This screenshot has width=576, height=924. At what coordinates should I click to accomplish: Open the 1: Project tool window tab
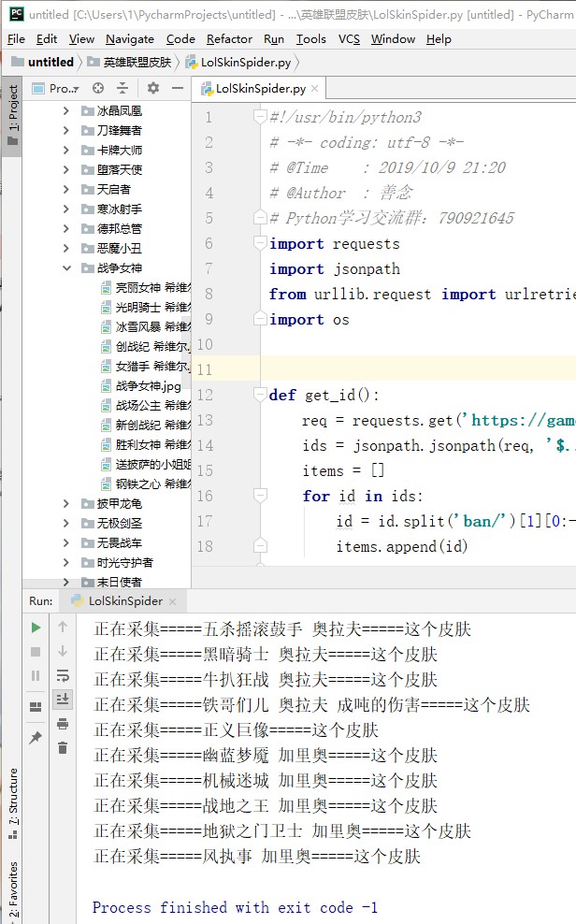12,116
